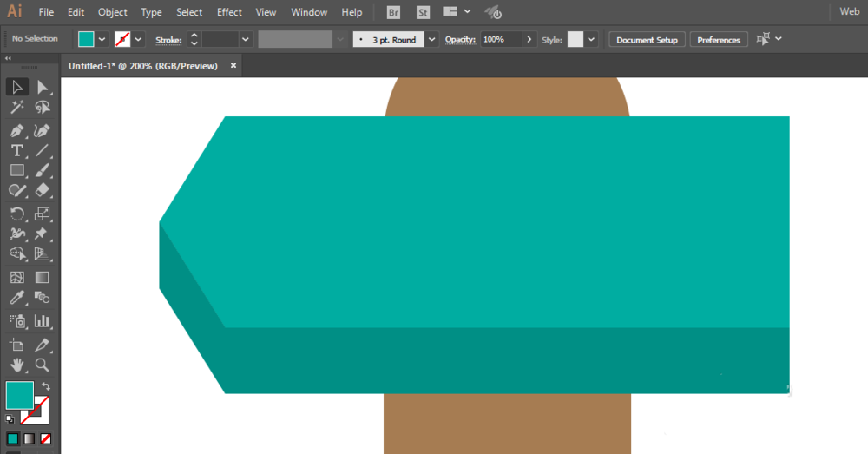Open Adobe Stock via St icon
868x454 pixels.
coord(423,12)
